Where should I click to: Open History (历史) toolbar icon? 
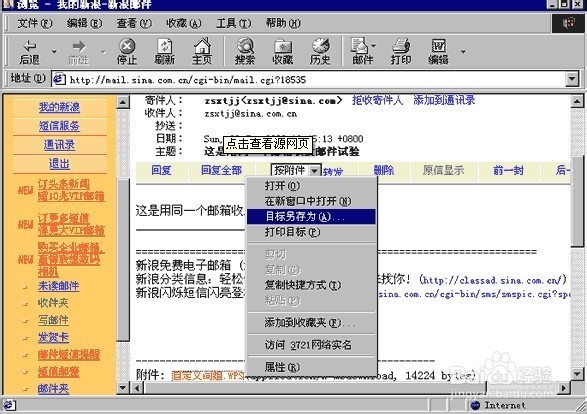tap(320, 51)
